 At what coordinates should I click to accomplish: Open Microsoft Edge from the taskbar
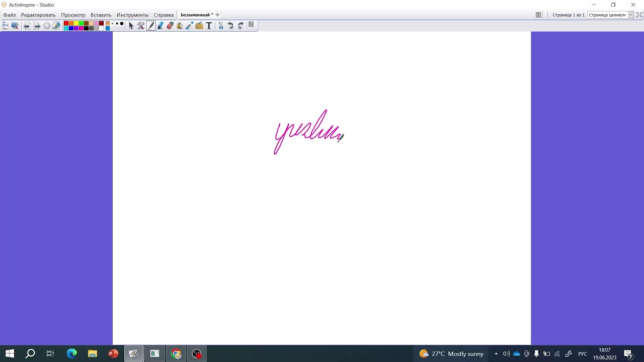tap(72, 353)
